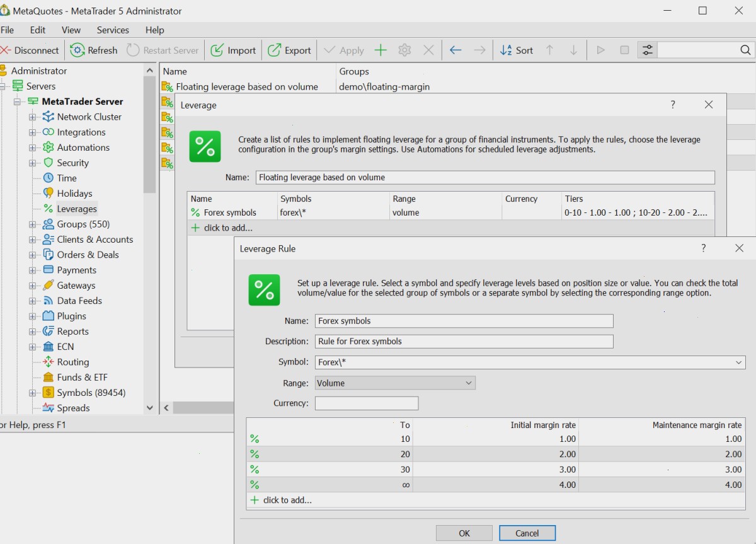Click the green plus add icon in toolbar
This screenshot has height=544, width=756.
coord(381,50)
